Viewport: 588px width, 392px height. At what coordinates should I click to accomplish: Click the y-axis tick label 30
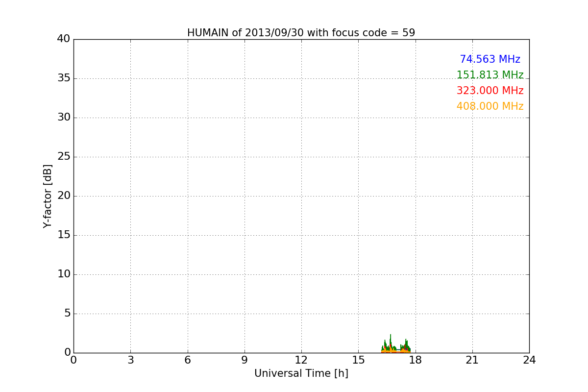(x=64, y=118)
